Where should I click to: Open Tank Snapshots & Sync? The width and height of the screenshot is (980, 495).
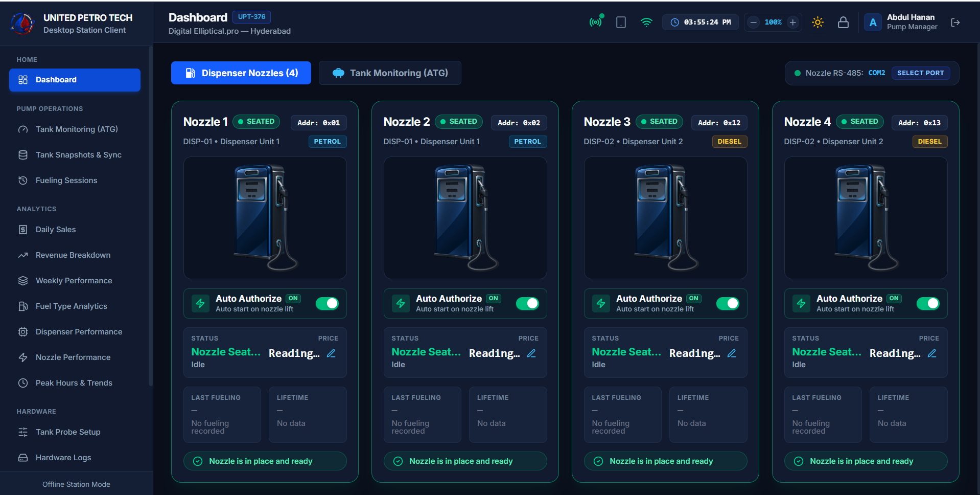(x=75, y=155)
